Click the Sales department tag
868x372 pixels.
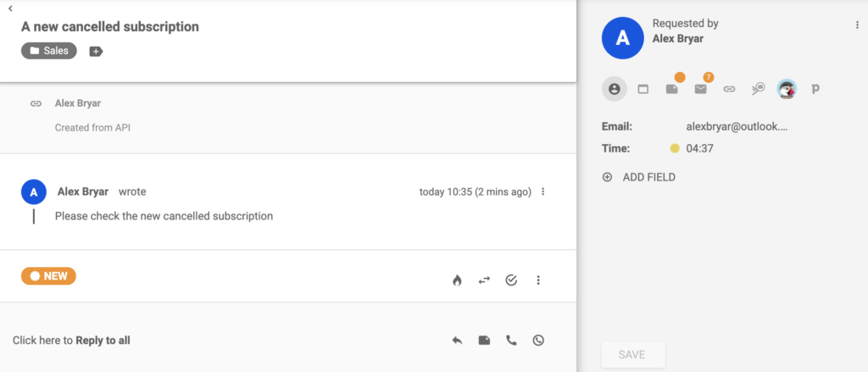coord(49,51)
